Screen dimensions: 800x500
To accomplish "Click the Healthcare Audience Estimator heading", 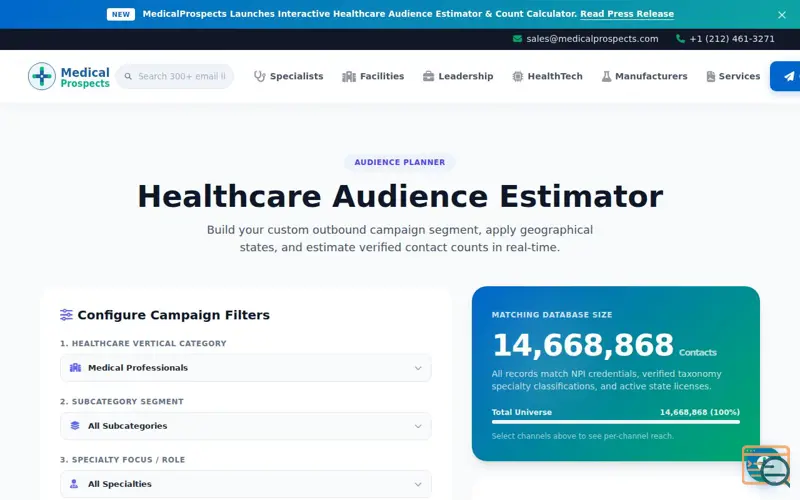I will (400, 196).
